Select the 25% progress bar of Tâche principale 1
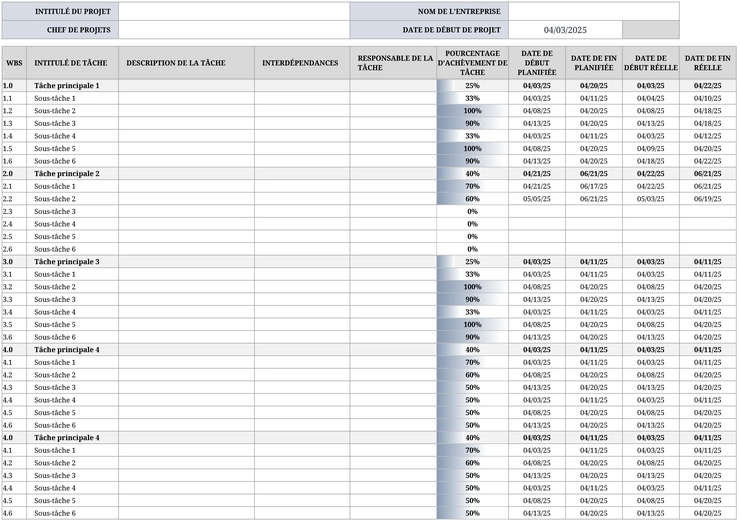 [x=472, y=85]
